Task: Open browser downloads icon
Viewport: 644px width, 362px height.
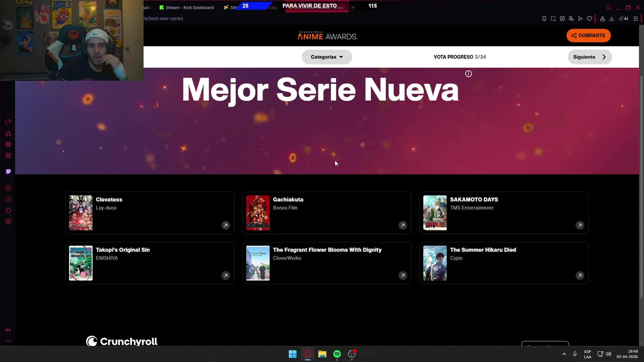Action: (x=611, y=19)
